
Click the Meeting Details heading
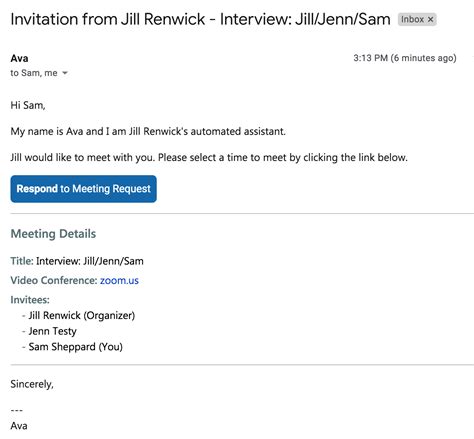tap(53, 234)
